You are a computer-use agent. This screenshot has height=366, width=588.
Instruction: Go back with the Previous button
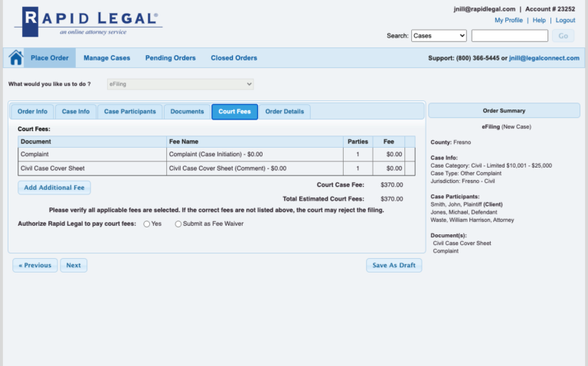(x=35, y=265)
